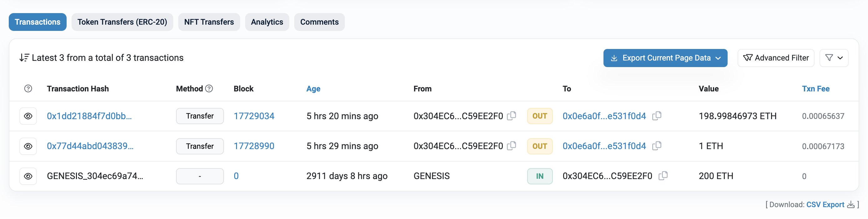
Task: Copy the GENESIS recipient address
Action: pos(663,176)
